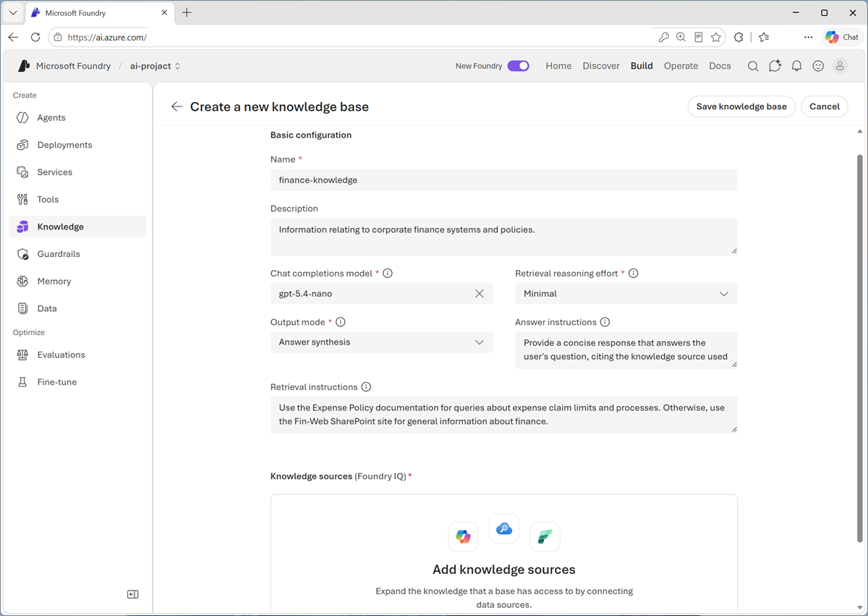This screenshot has height=616, width=868.
Task: Click the Agents icon in sidebar
Action: 22,117
